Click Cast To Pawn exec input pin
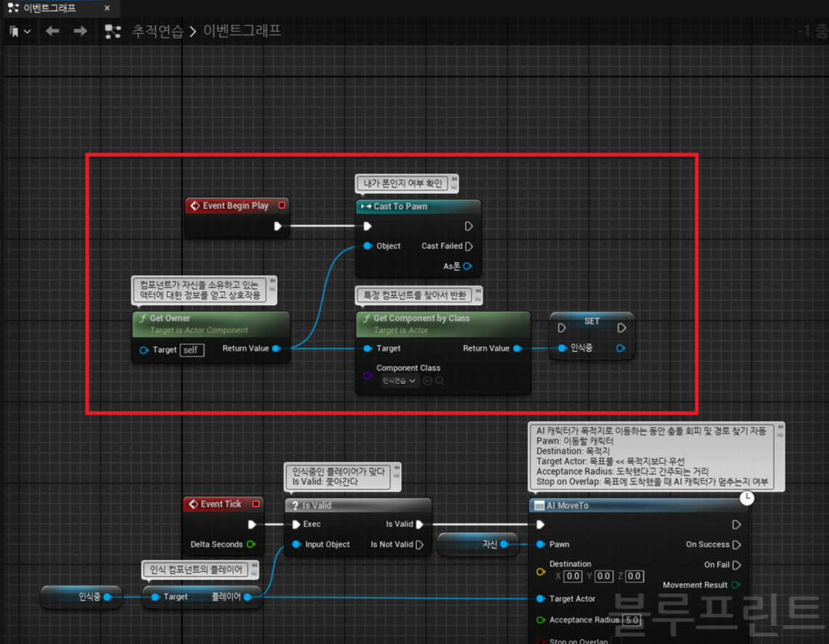The image size is (829, 644). pyautogui.click(x=368, y=226)
